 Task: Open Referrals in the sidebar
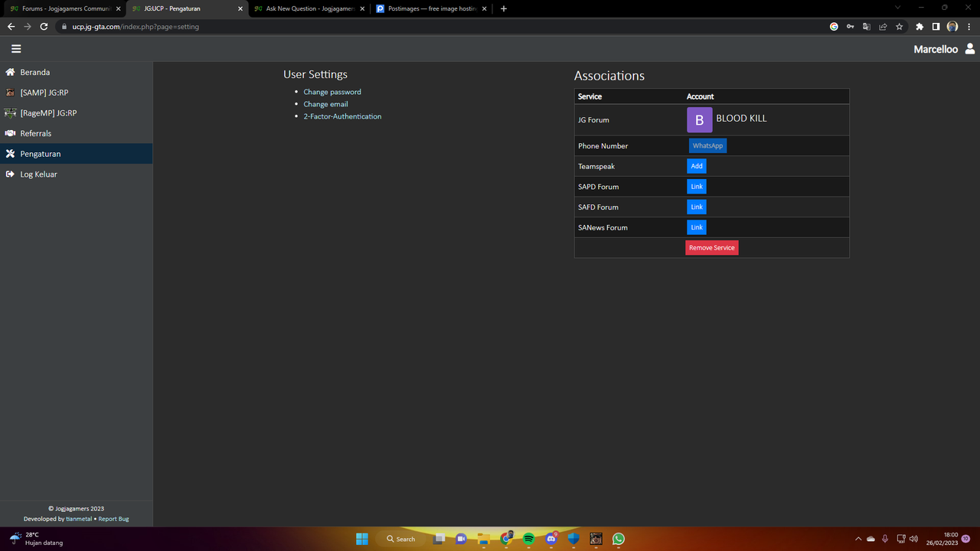pos(76,133)
